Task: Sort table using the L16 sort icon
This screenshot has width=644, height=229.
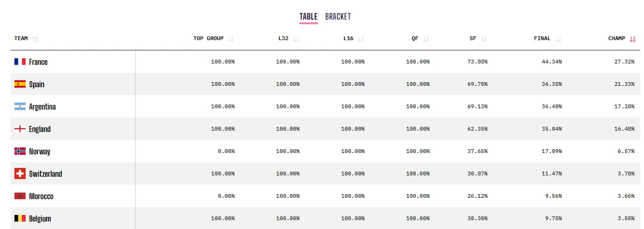Action: (361, 39)
